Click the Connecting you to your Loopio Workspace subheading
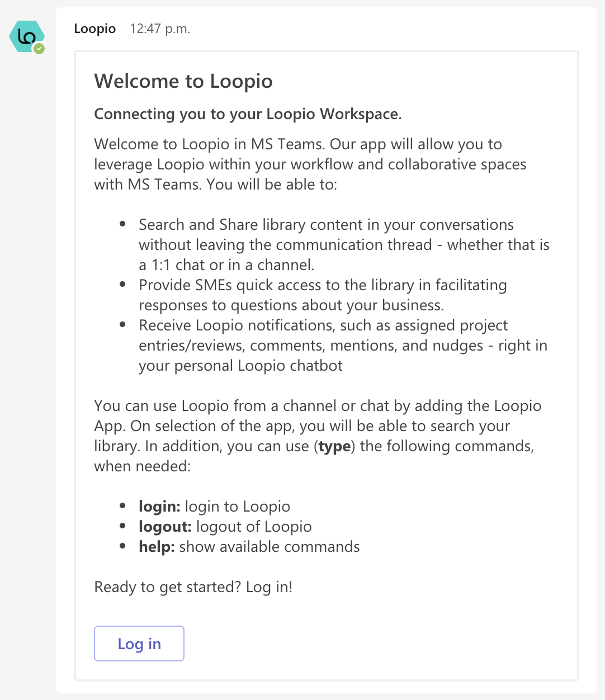605x700 pixels. (248, 113)
